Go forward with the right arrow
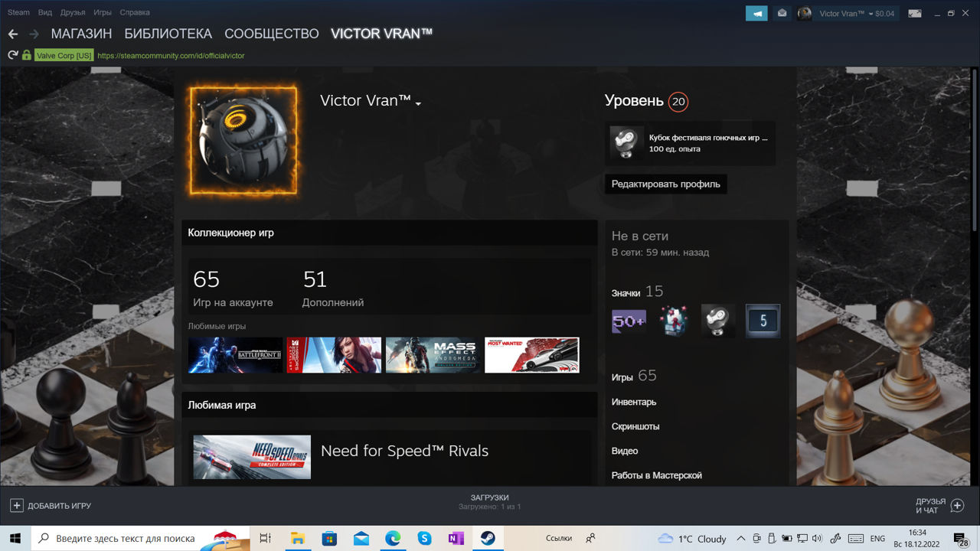 (x=34, y=34)
